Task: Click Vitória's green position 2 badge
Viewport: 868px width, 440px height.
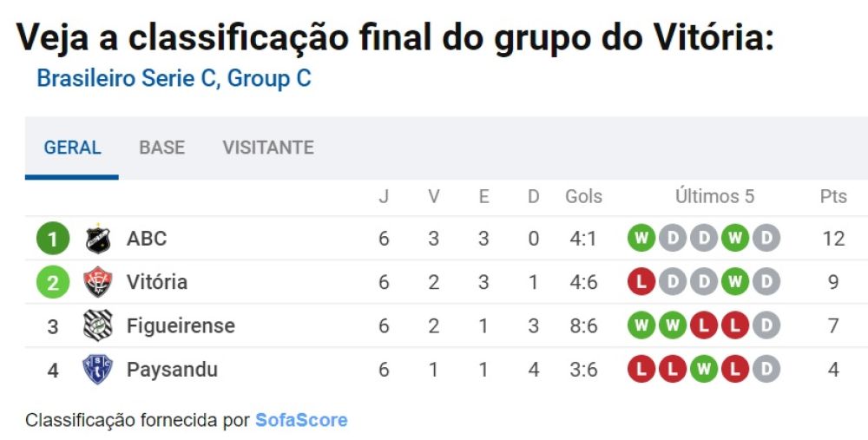Action: coord(52,282)
